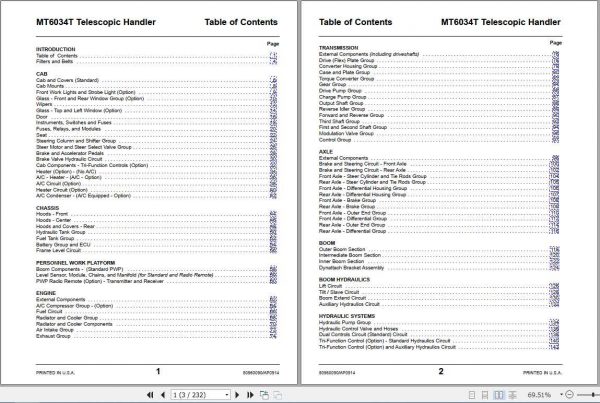Open the page link for Gear Group

[x=555, y=85]
